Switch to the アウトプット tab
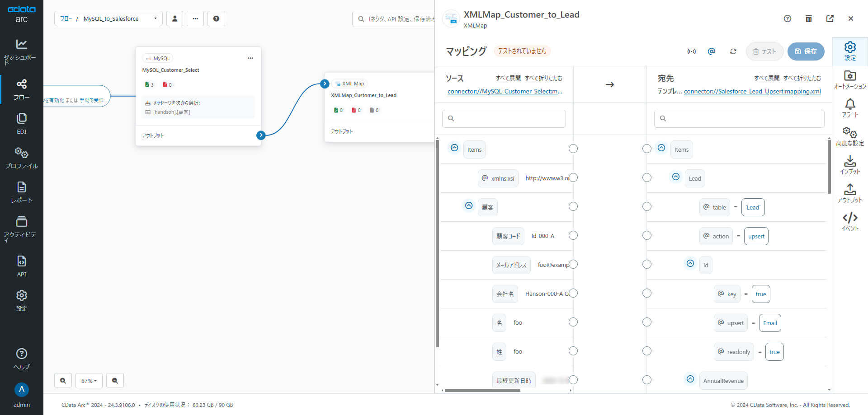Screen dimensions: 868x415 coord(850,194)
